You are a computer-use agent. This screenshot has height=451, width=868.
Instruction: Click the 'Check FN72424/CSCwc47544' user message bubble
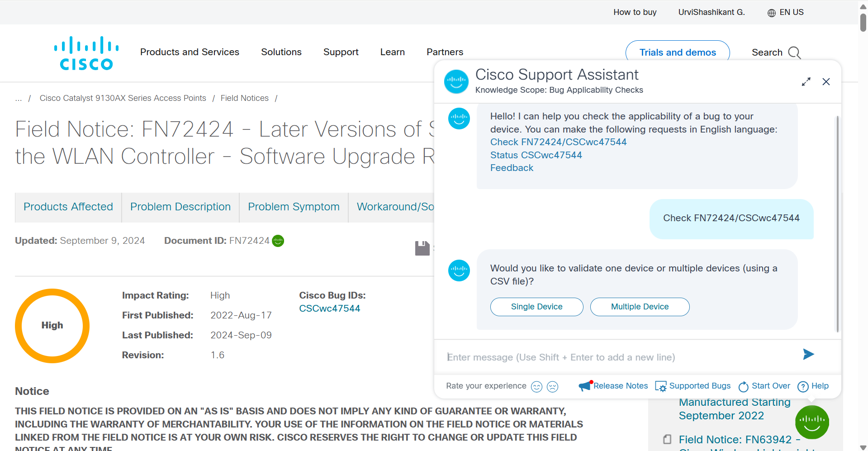coord(731,219)
